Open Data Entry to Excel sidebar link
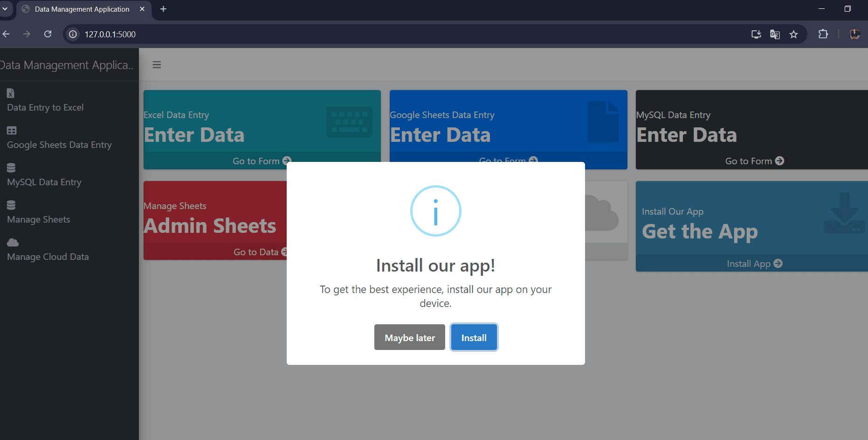Viewport: 868px width, 440px height. 45,107
